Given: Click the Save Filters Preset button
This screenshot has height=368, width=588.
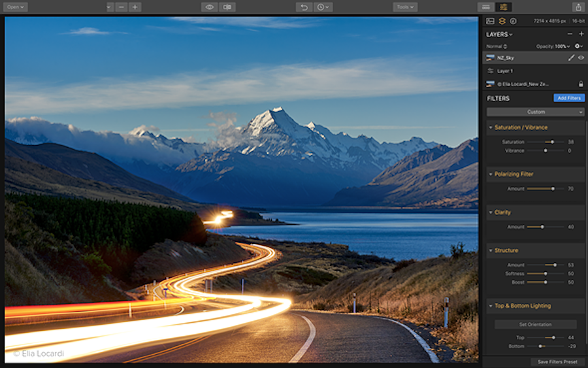Looking at the screenshot, I should tap(557, 361).
